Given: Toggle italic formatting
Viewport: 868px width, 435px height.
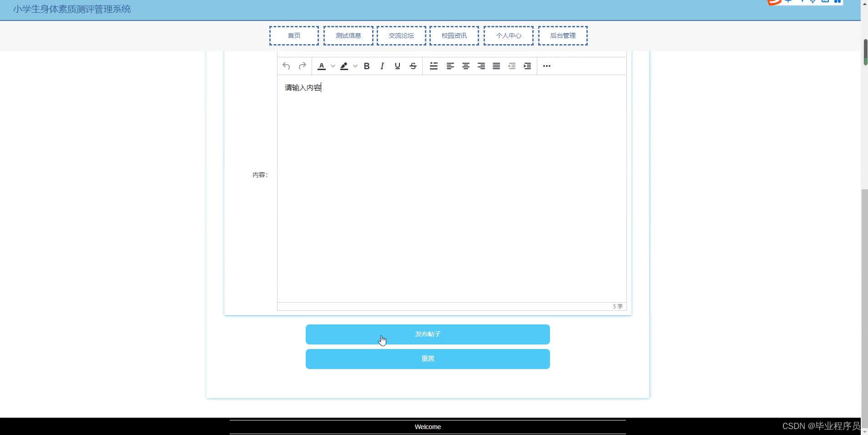Looking at the screenshot, I should [x=382, y=66].
